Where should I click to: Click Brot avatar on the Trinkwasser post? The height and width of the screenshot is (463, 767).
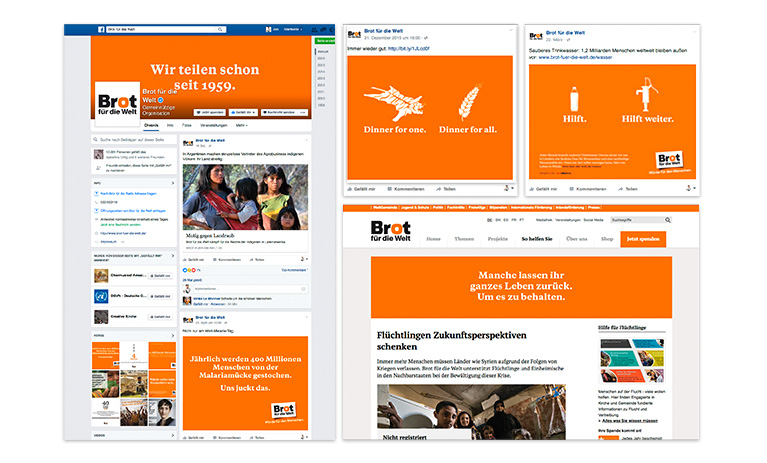(x=536, y=36)
